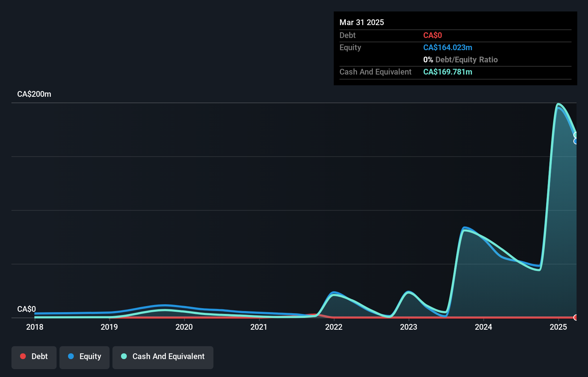Select the Equity data point marker at chart end
Screen dimensions: 588x377
576,141
